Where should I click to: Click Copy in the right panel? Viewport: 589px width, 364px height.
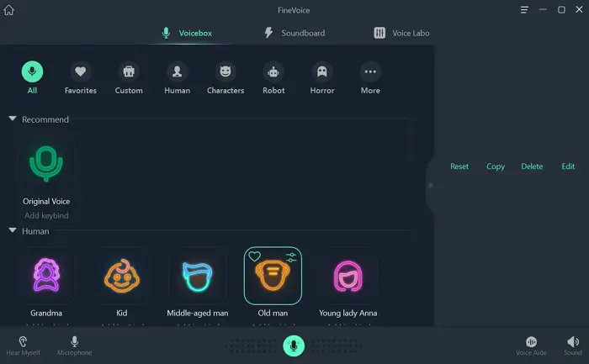click(496, 166)
